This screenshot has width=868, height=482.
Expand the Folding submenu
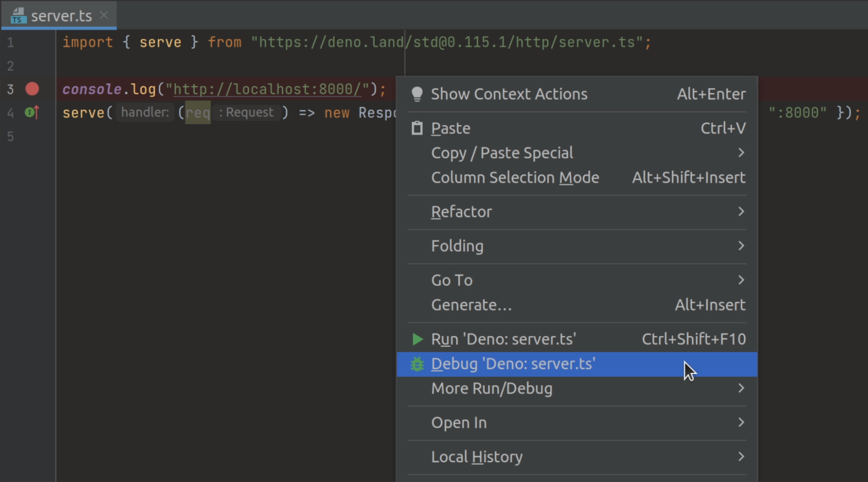pyautogui.click(x=458, y=246)
